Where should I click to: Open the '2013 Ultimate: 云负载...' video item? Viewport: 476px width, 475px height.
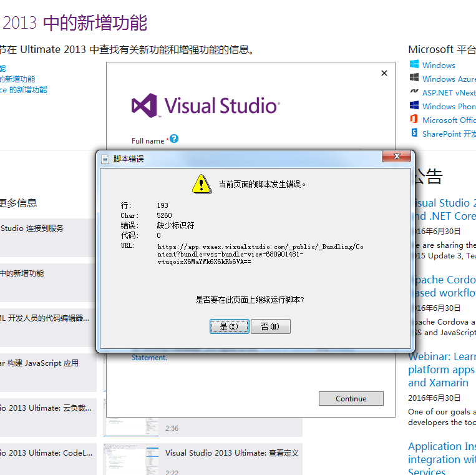coord(47,418)
